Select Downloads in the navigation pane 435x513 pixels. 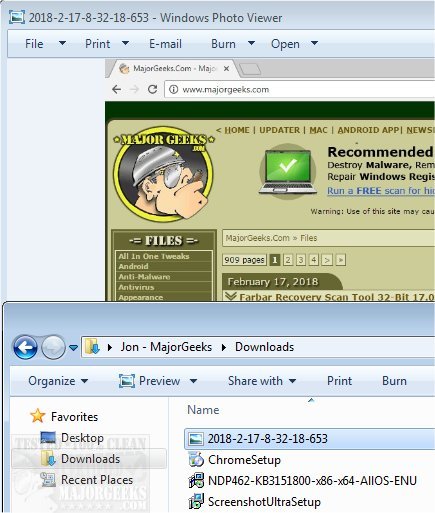(x=90, y=459)
